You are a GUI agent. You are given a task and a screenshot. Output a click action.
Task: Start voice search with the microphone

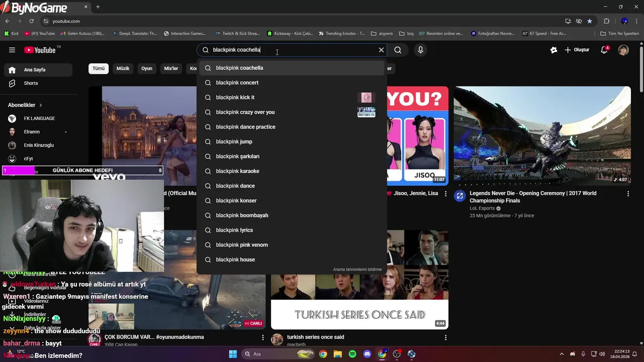click(421, 50)
